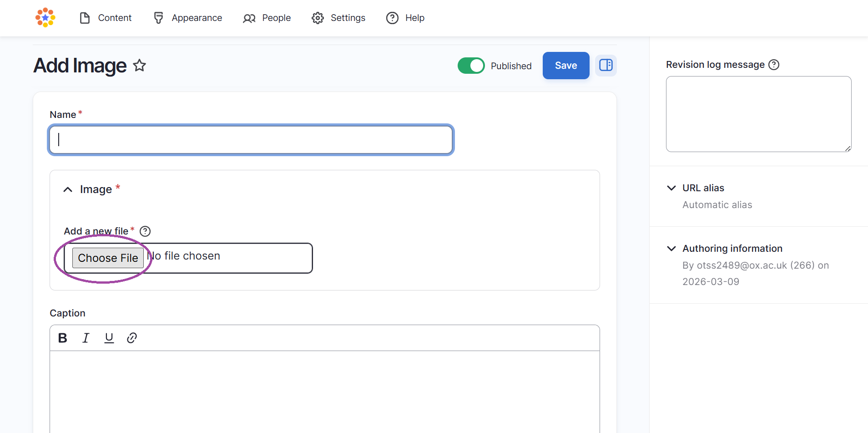Apply bold formatting in the Caption editor

(x=62, y=338)
